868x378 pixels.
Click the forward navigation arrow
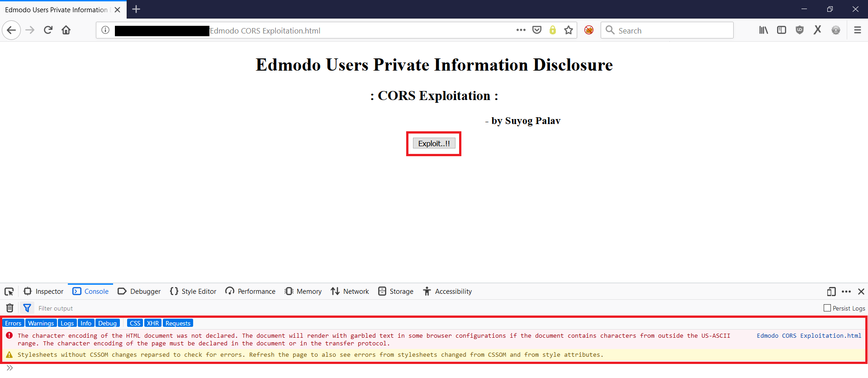click(x=30, y=30)
